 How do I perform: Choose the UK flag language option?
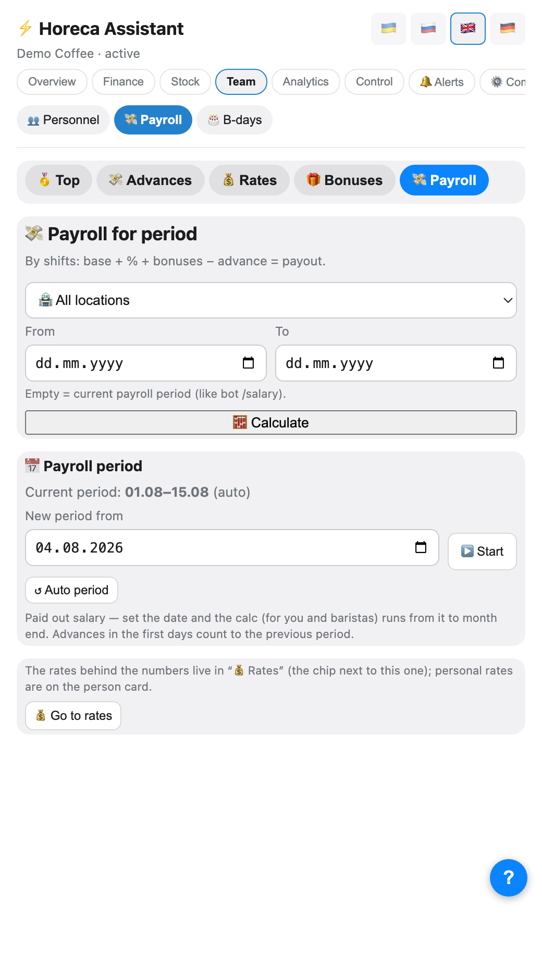467,29
